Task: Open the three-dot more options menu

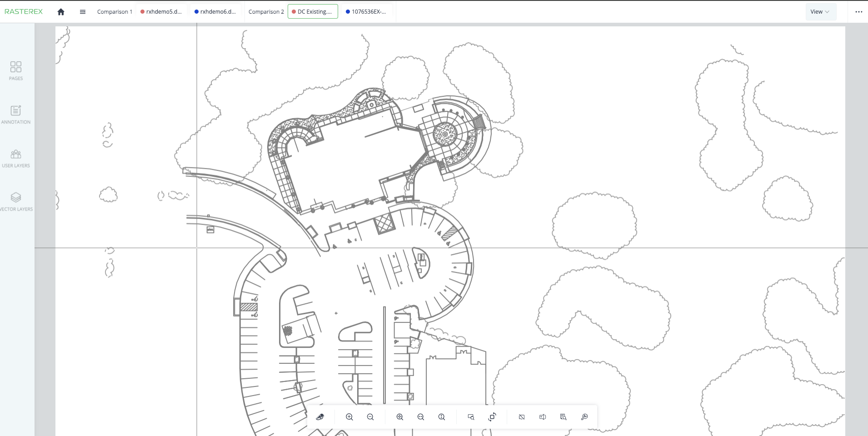Action: [858, 12]
